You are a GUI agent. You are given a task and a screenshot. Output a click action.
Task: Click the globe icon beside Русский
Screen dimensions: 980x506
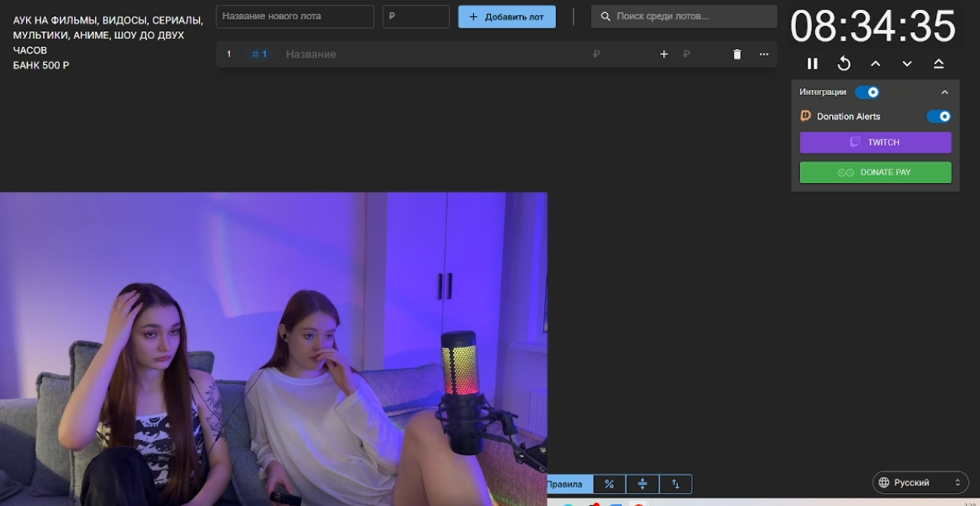click(884, 482)
